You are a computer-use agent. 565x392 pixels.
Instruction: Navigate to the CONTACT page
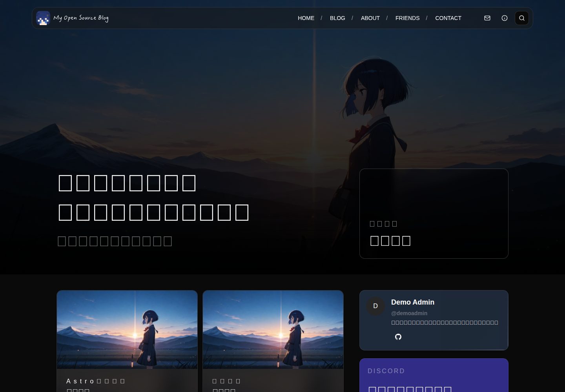[448, 18]
